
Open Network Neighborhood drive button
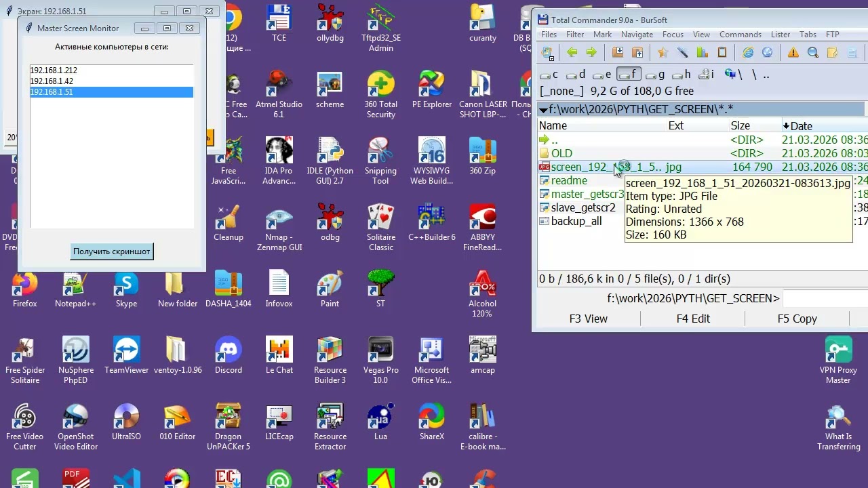pyautogui.click(x=733, y=75)
